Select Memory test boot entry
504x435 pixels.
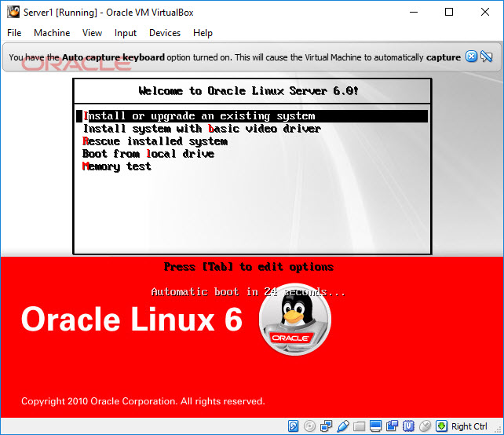117,166
